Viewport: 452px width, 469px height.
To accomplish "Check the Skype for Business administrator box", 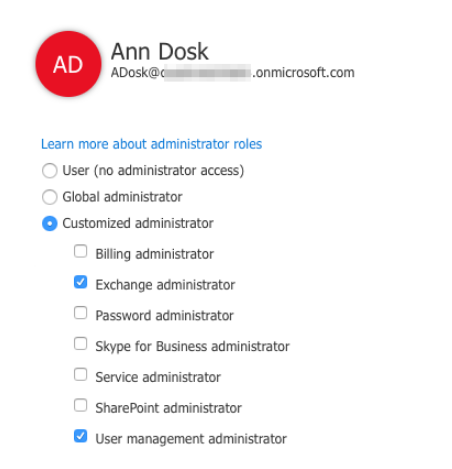I will (x=80, y=343).
